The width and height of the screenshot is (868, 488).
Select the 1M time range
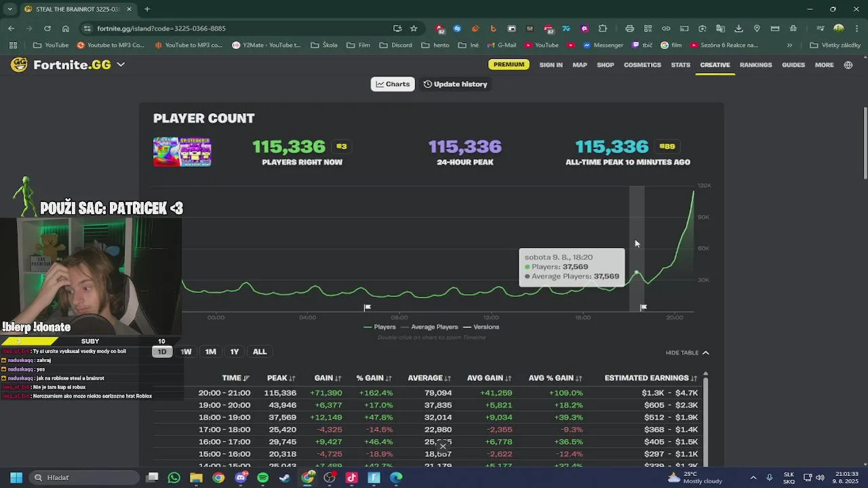pos(210,352)
